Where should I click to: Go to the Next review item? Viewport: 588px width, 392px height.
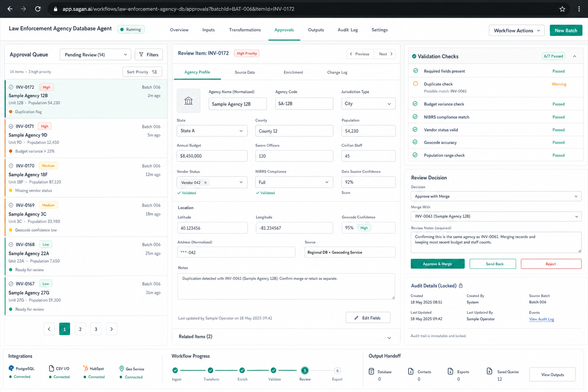pyautogui.click(x=386, y=54)
